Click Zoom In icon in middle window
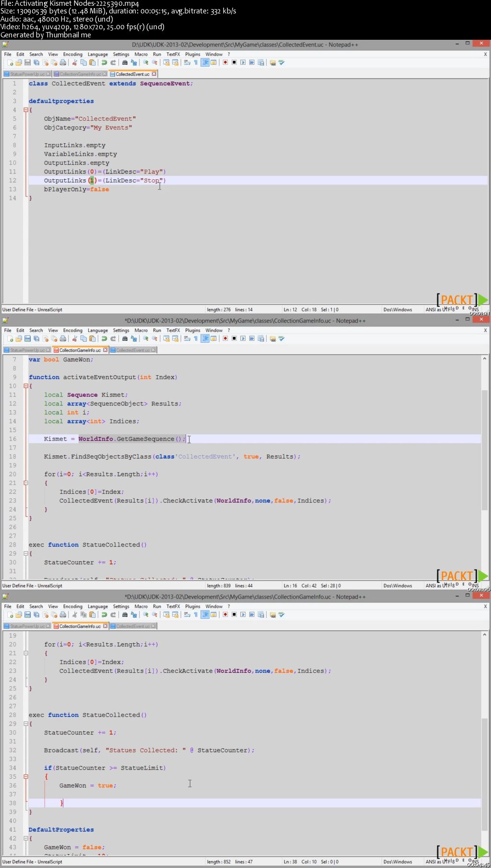The image size is (491, 868). pos(145,339)
